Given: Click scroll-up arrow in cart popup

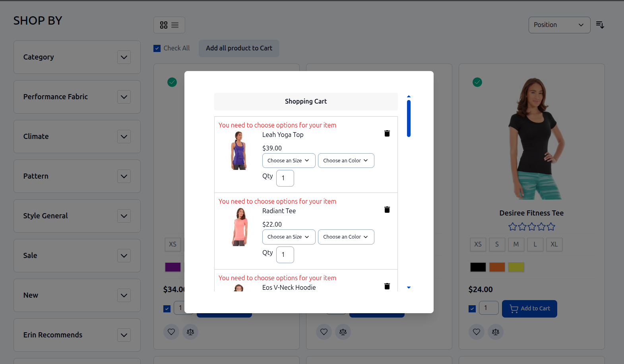Looking at the screenshot, I should coord(409,96).
